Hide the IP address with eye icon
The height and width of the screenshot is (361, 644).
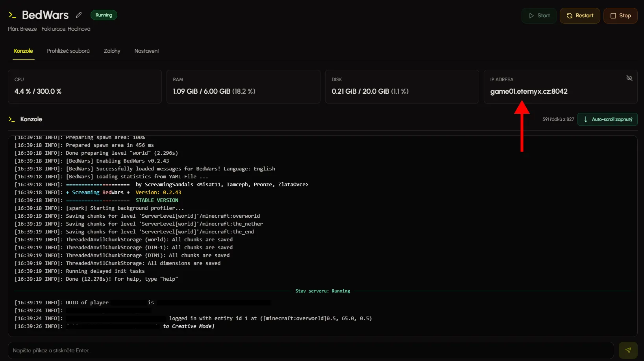click(x=629, y=78)
